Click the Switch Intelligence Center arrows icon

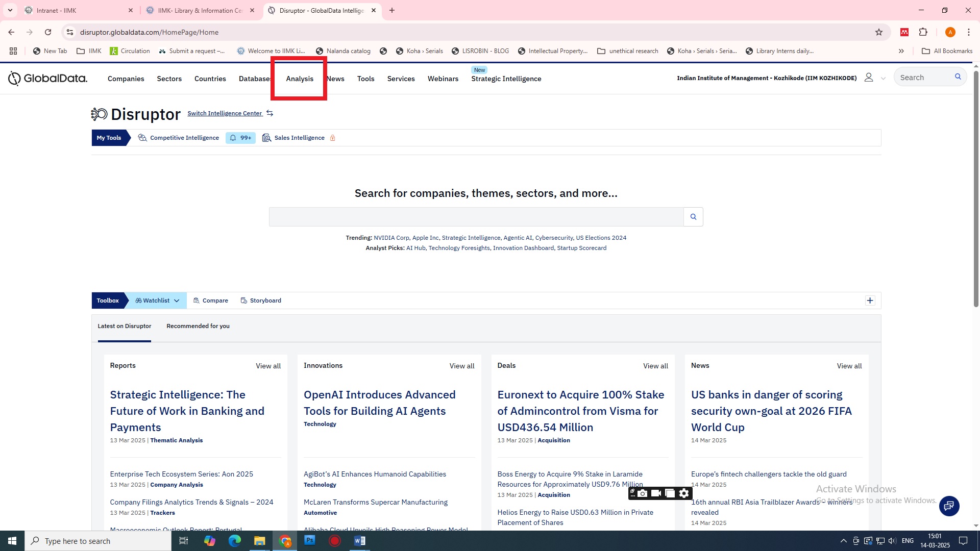tap(270, 113)
